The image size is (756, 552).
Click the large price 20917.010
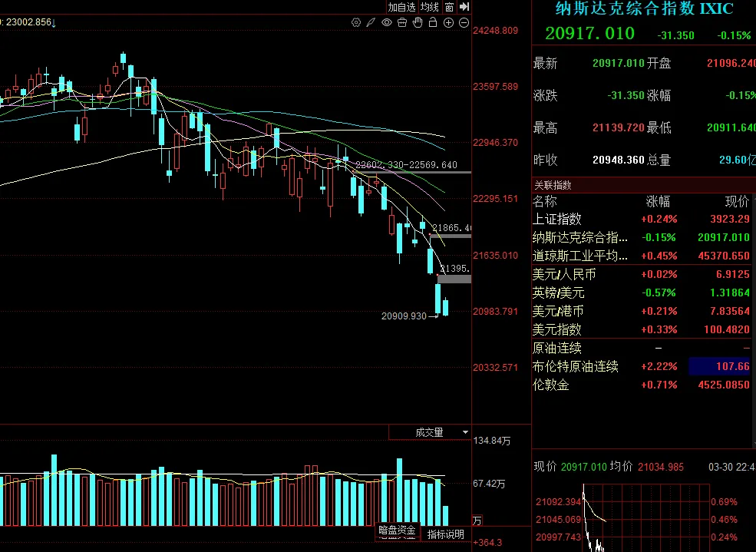[589, 33]
